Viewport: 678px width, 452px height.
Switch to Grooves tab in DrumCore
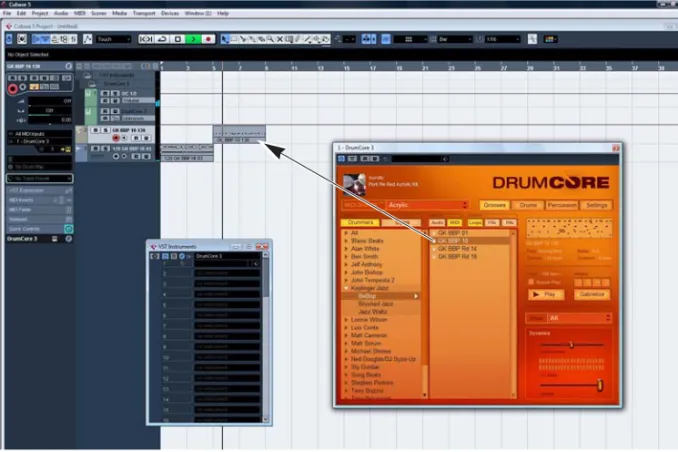494,205
